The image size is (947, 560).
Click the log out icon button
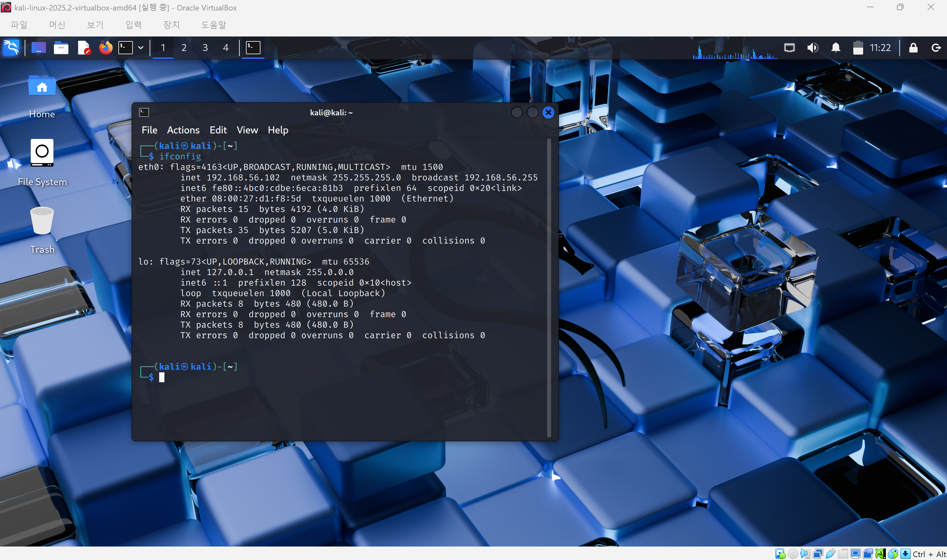click(936, 48)
